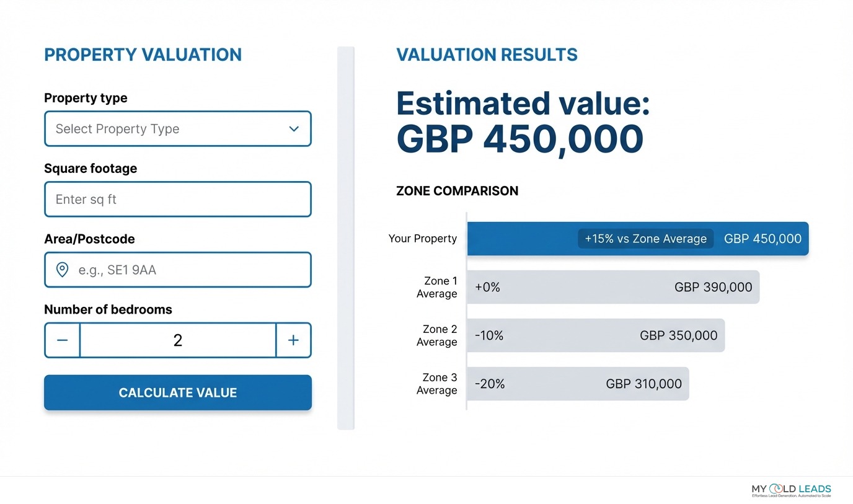Click the plus icon to increase bedrooms
853x504 pixels.
(x=293, y=340)
